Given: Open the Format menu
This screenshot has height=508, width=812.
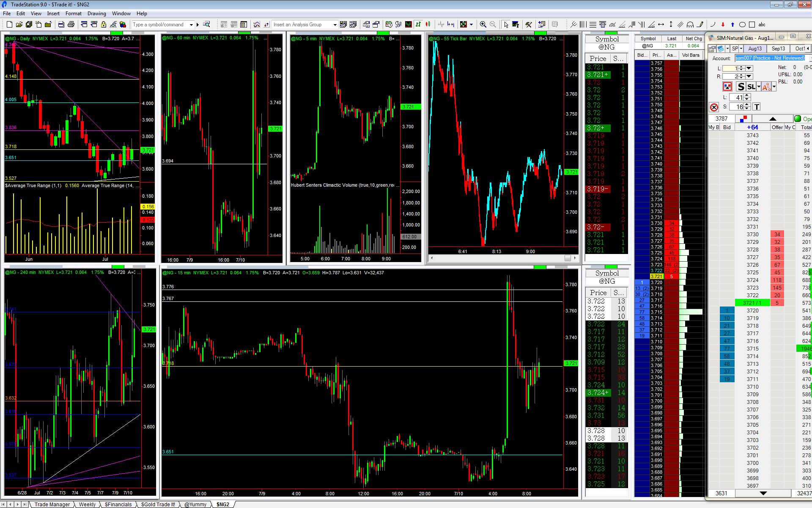Looking at the screenshot, I should tap(74, 14).
